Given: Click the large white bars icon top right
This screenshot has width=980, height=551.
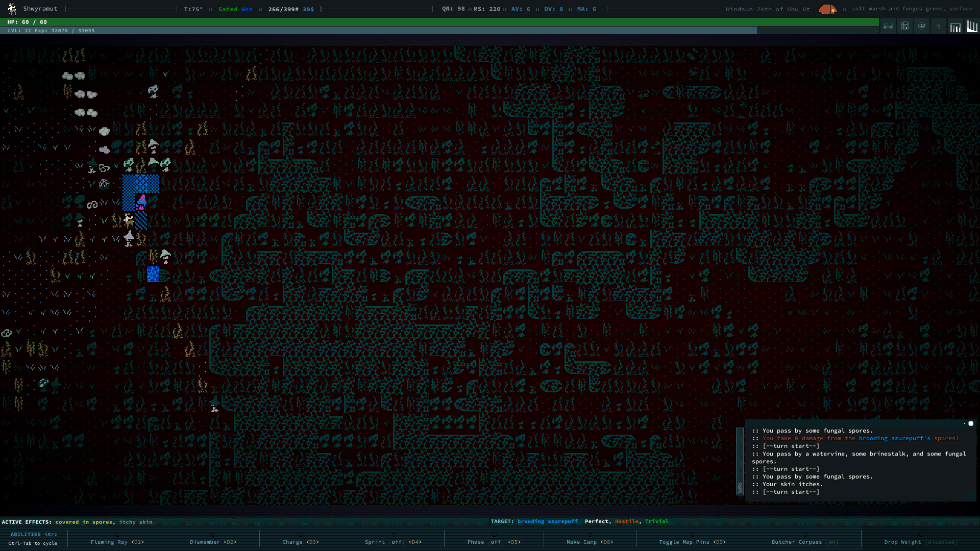Looking at the screenshot, I should 972,27.
